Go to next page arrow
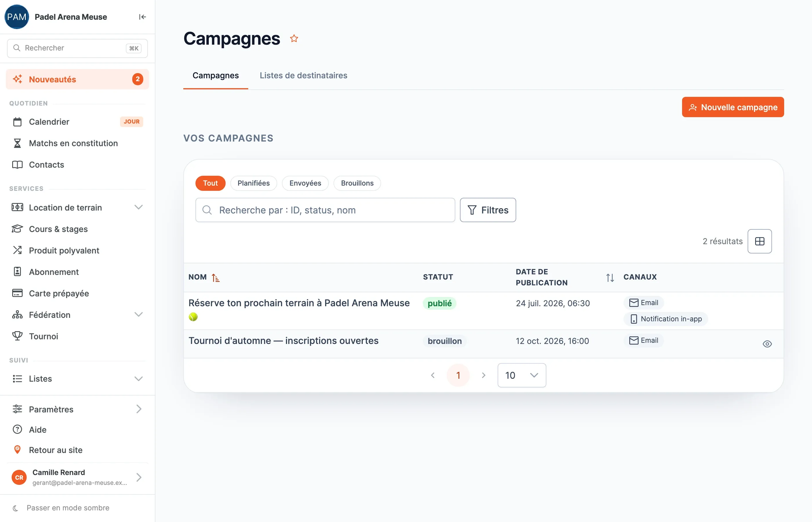 click(483, 375)
